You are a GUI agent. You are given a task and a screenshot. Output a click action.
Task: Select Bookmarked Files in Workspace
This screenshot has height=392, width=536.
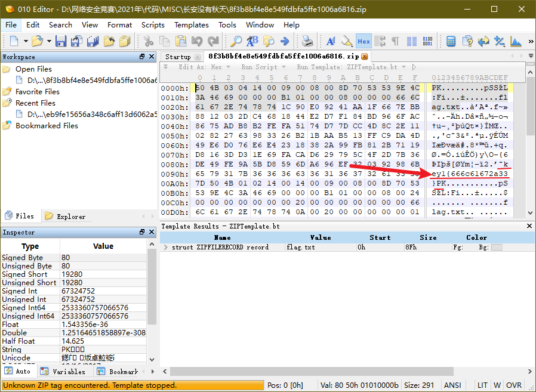(x=47, y=125)
